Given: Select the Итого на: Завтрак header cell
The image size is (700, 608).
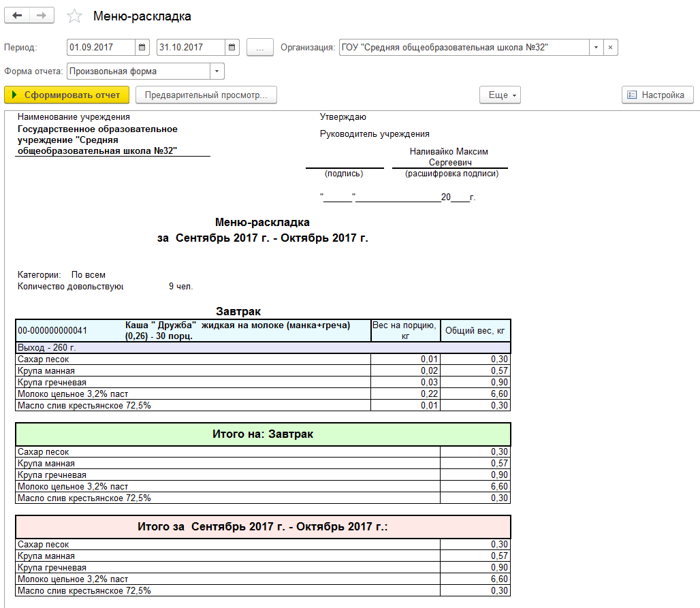Looking at the screenshot, I should (x=263, y=434).
